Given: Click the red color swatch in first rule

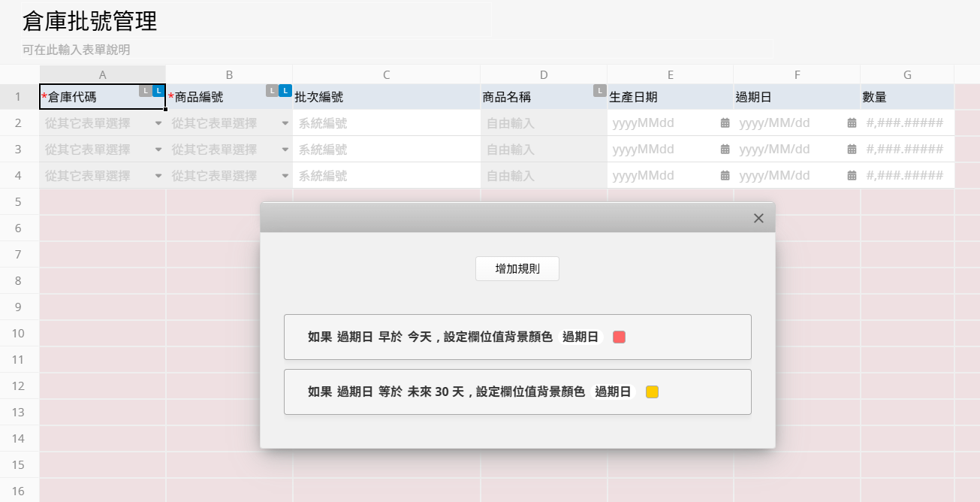Looking at the screenshot, I should point(619,337).
